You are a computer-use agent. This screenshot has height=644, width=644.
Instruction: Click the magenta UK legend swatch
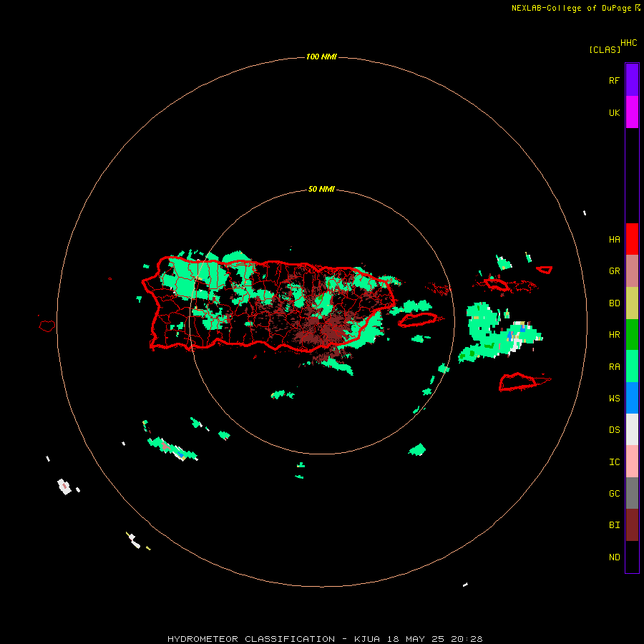(x=632, y=112)
